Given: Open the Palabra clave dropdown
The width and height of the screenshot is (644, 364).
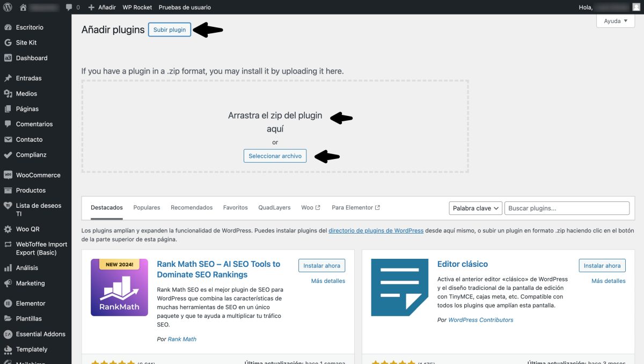Looking at the screenshot, I should [475, 208].
